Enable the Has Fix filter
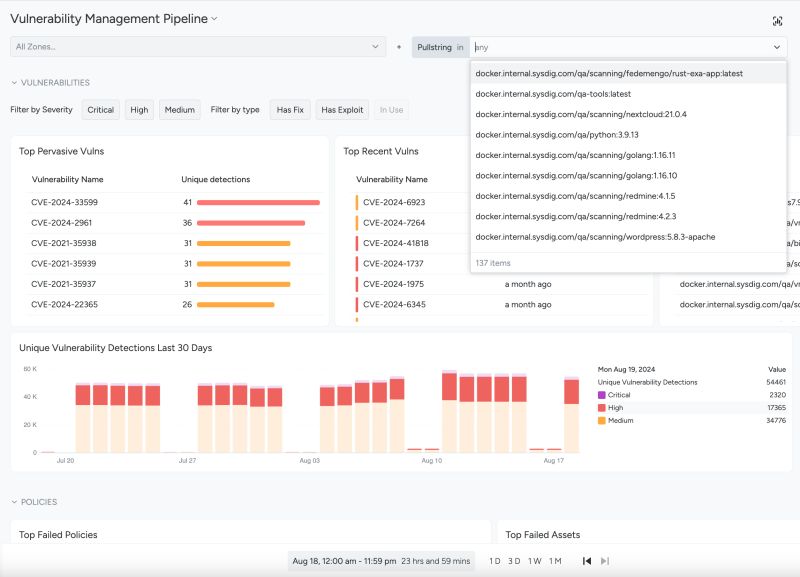This screenshot has width=800, height=577. [x=289, y=109]
